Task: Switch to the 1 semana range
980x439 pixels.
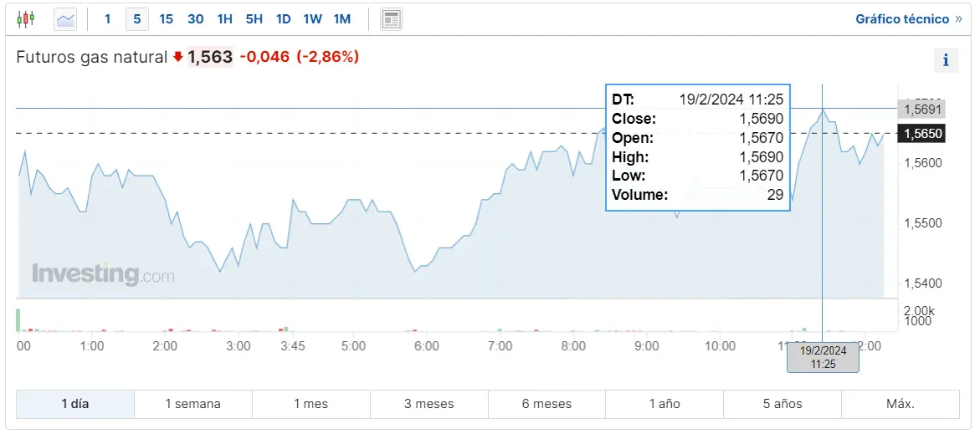Action: (x=193, y=404)
